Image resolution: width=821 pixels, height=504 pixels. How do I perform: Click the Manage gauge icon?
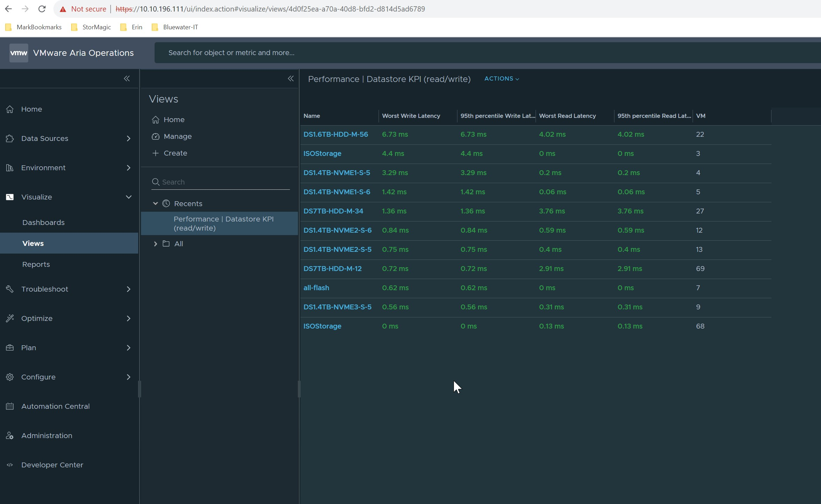pyautogui.click(x=156, y=136)
